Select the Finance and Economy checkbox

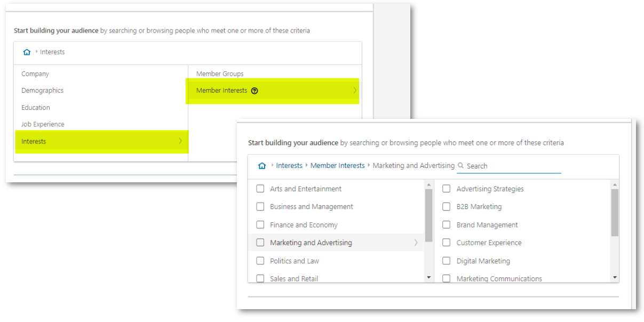pyautogui.click(x=260, y=225)
